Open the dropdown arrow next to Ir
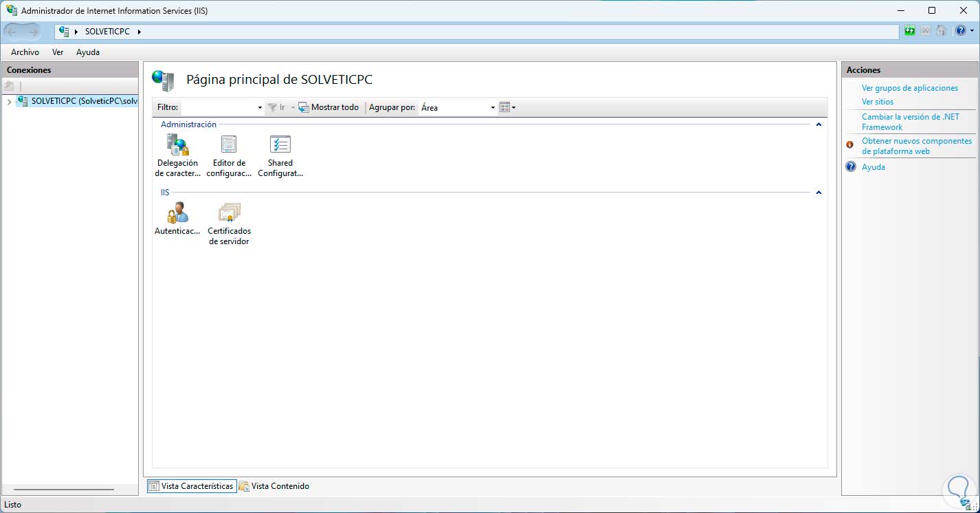 [x=293, y=107]
